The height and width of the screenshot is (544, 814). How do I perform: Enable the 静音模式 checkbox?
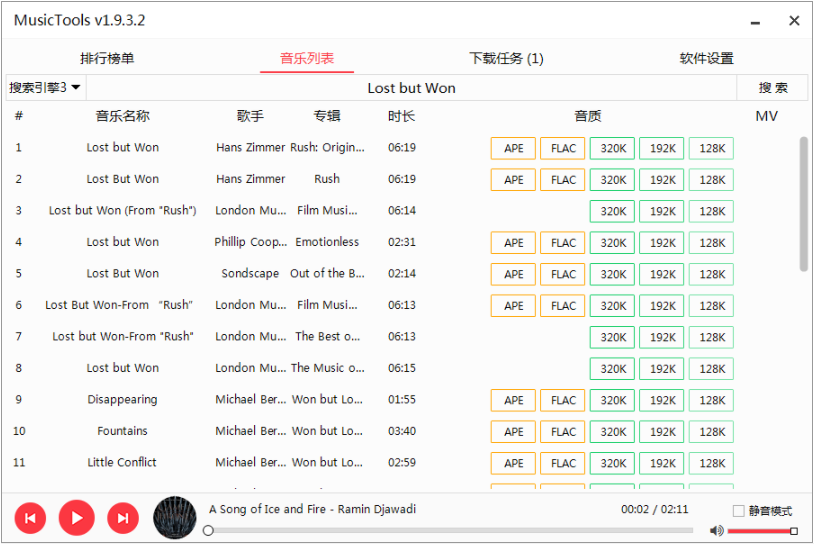[739, 511]
